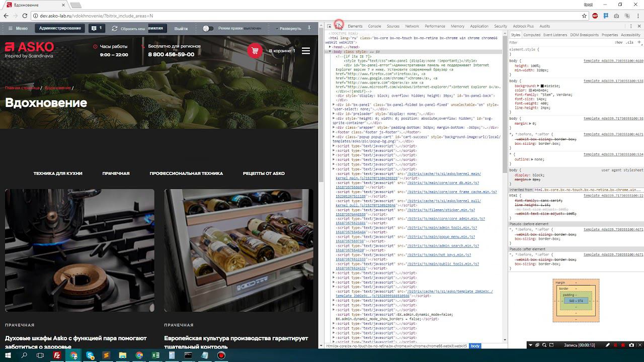Switch to the Console tab

pyautogui.click(x=374, y=26)
